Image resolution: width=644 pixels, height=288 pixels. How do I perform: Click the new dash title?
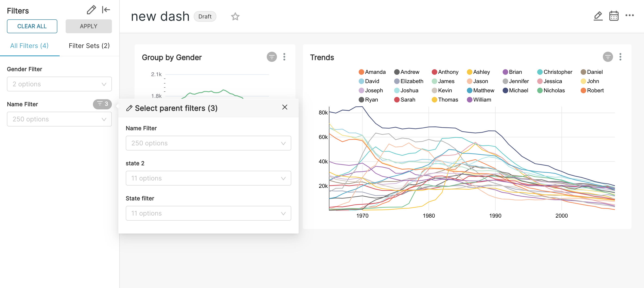click(x=160, y=16)
